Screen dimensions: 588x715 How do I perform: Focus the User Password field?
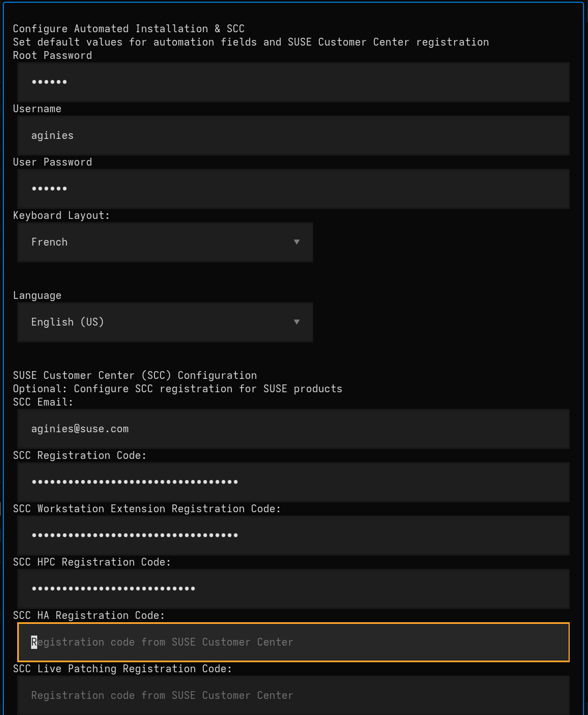293,188
